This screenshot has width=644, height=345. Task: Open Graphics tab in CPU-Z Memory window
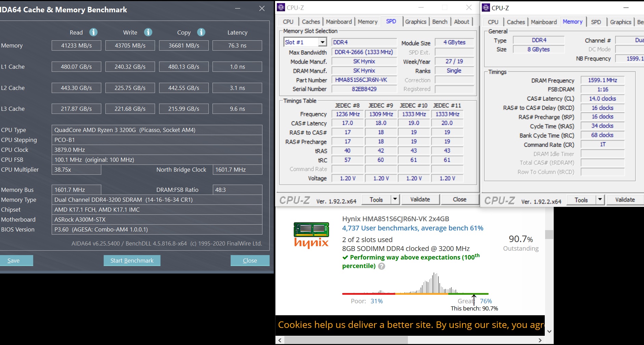pyautogui.click(x=621, y=22)
